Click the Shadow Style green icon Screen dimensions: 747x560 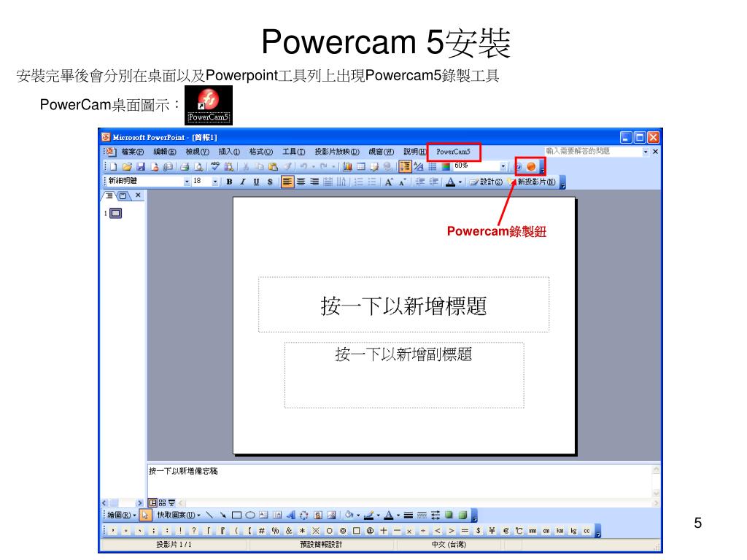pos(449,516)
